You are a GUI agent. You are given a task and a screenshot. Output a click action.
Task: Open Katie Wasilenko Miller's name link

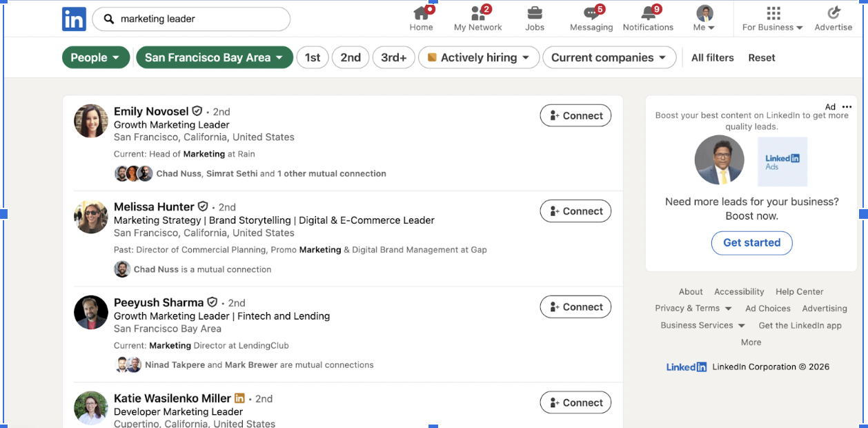(172, 398)
